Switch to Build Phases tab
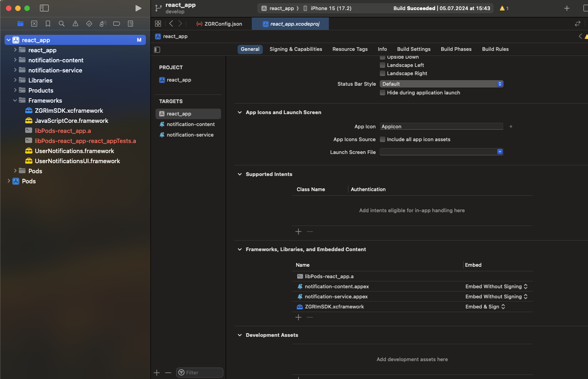 (456, 49)
